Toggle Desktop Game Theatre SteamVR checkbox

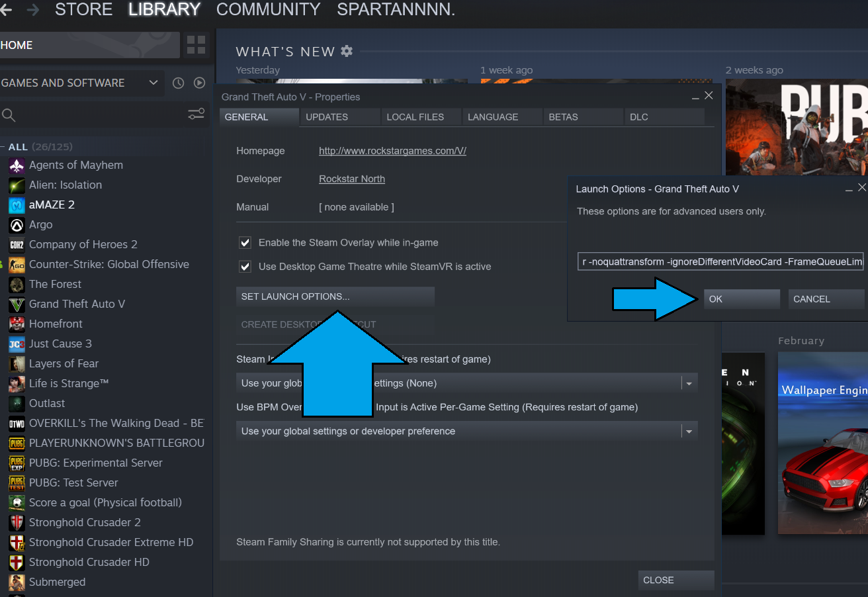pyautogui.click(x=245, y=267)
